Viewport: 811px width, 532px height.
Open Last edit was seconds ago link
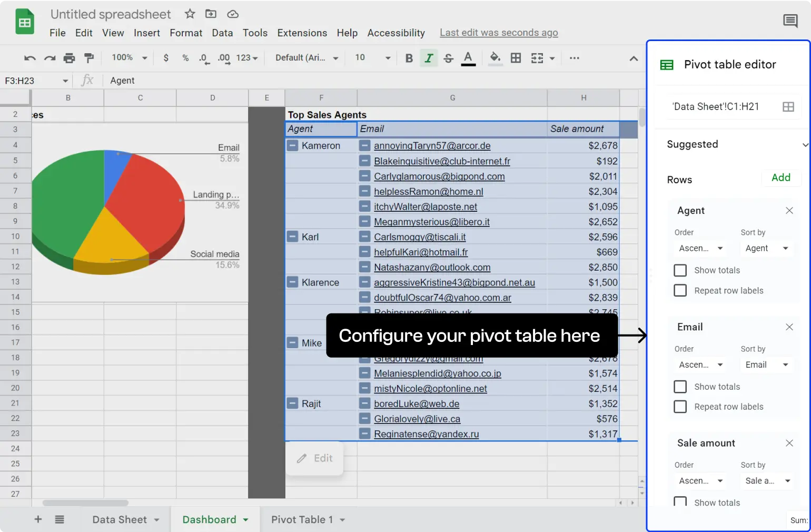coord(499,33)
